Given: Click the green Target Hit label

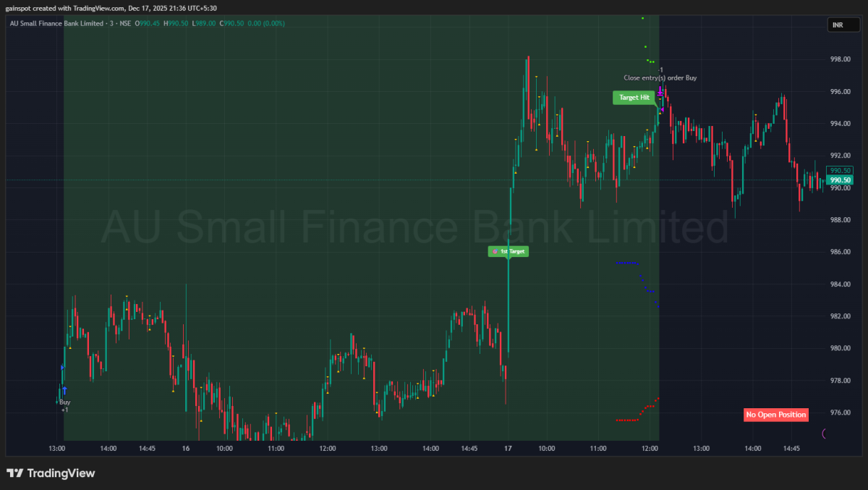Looking at the screenshot, I should pos(634,98).
